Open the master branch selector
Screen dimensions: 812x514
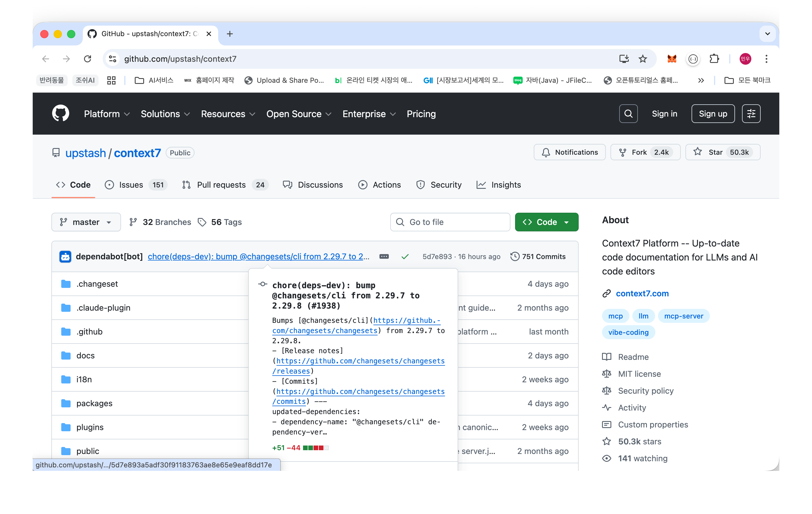click(x=86, y=222)
